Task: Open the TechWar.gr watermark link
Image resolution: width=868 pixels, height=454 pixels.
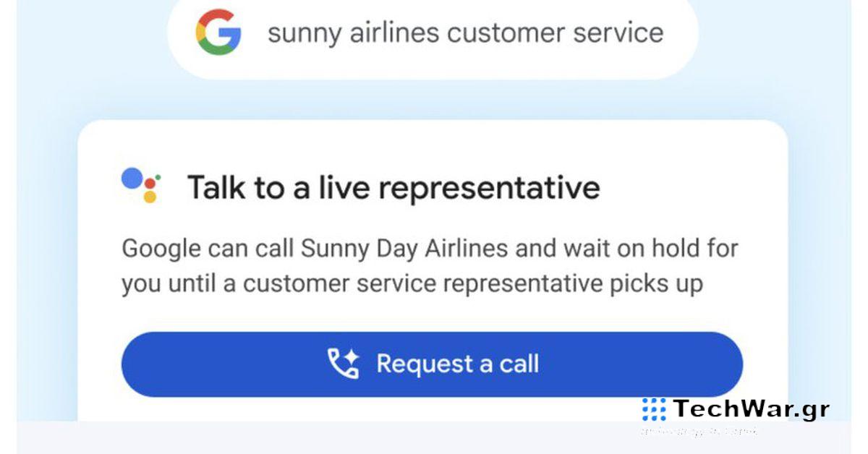Action: 751,409
